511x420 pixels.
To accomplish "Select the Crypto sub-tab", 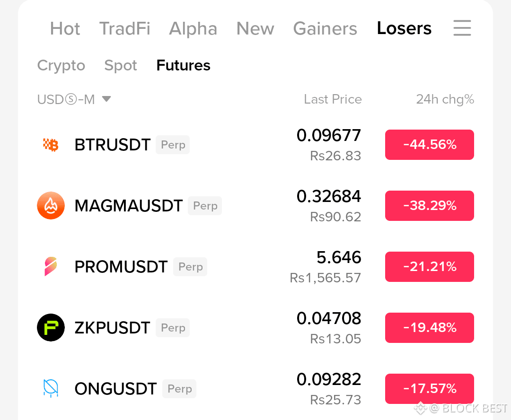I will pyautogui.click(x=61, y=65).
